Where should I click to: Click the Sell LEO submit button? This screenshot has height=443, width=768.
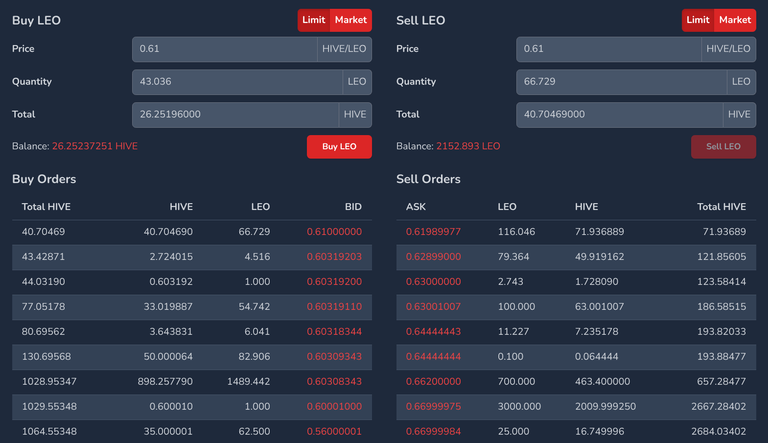click(x=723, y=147)
